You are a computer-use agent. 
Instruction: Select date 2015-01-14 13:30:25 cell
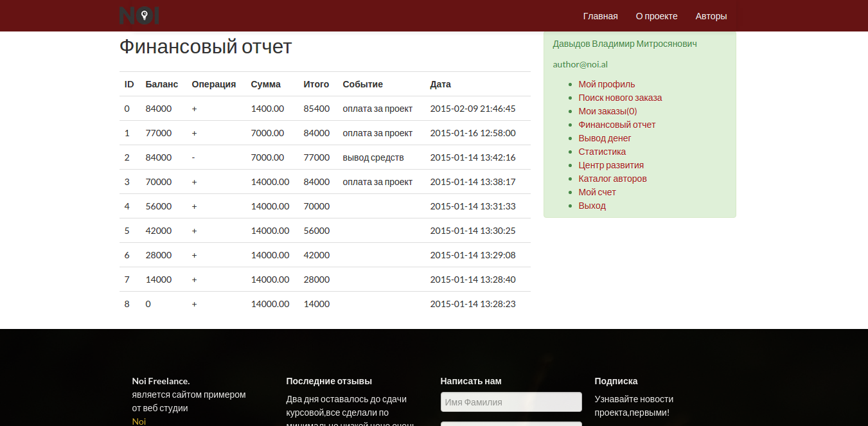click(473, 231)
